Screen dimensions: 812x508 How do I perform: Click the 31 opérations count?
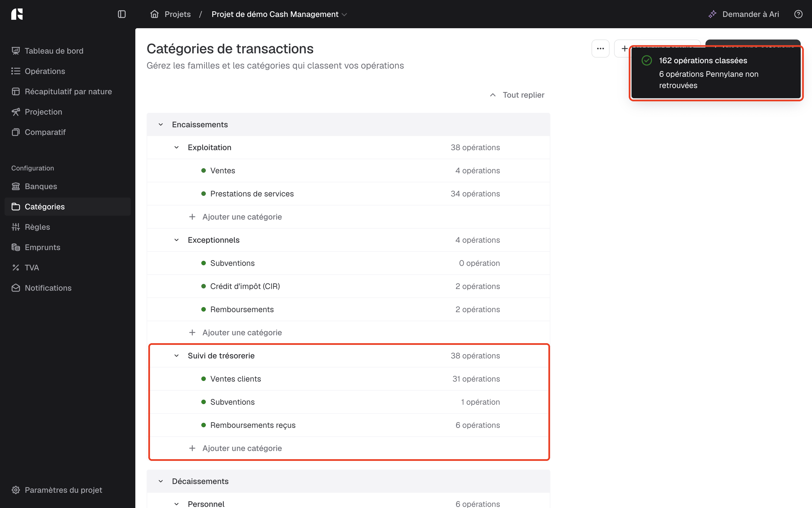(476, 379)
